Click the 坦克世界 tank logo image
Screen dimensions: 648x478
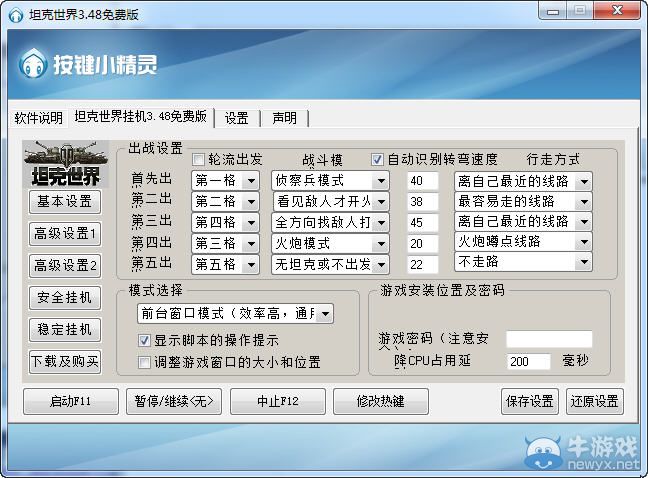point(66,164)
